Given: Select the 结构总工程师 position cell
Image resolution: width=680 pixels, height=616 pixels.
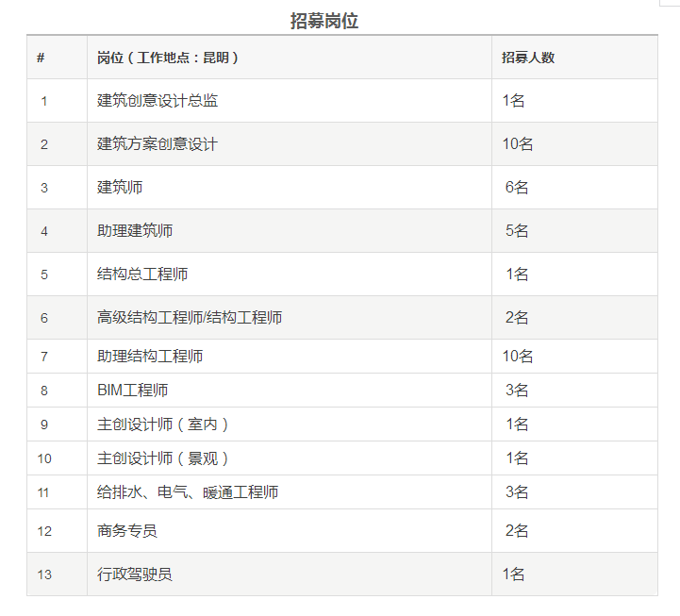Looking at the screenshot, I should [x=142, y=275].
